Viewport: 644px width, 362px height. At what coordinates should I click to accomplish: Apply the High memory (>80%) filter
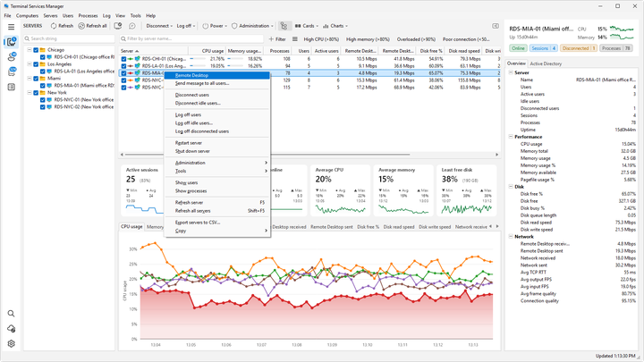click(368, 39)
